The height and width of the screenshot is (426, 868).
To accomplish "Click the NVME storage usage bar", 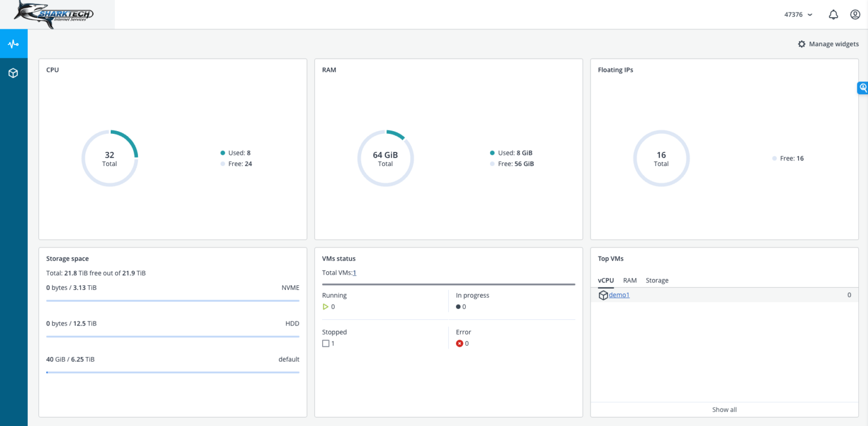I will tap(172, 301).
